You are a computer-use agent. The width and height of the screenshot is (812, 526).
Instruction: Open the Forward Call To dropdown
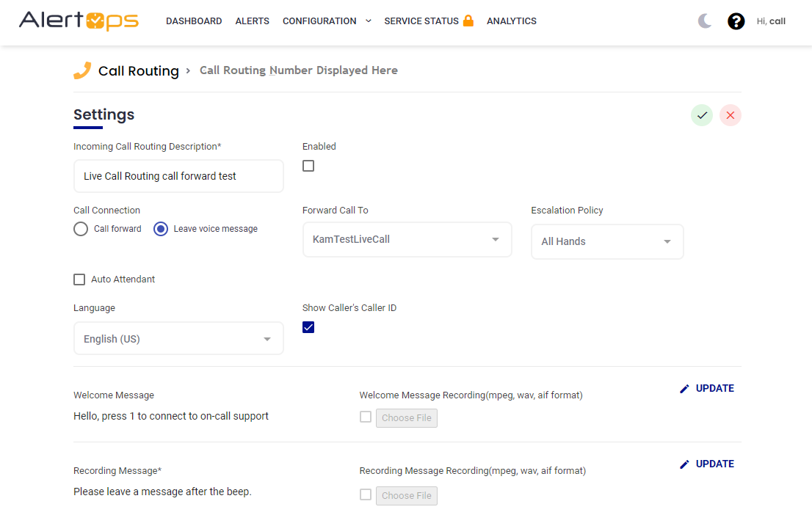(x=407, y=240)
